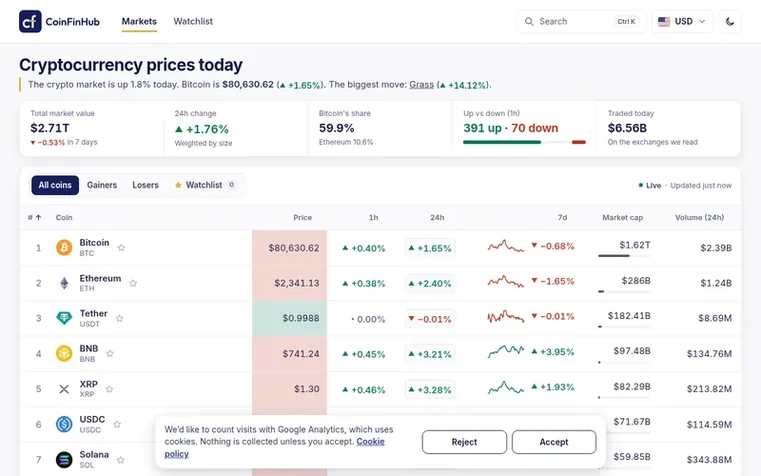The height and width of the screenshot is (476, 761).
Task: Click the Tether coin icon
Action: [64, 318]
